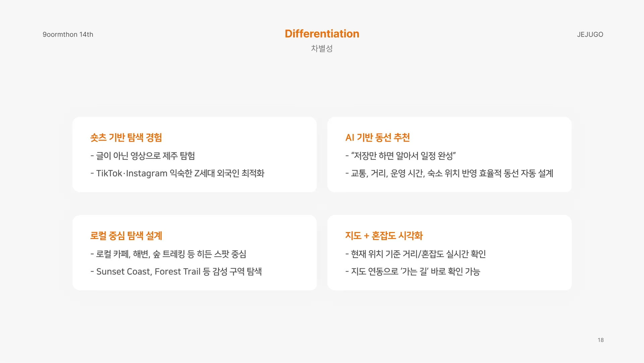644x363 pixels.
Task: Click the 교통, 거리, 운영 시간 bullet line
Action: click(x=449, y=173)
